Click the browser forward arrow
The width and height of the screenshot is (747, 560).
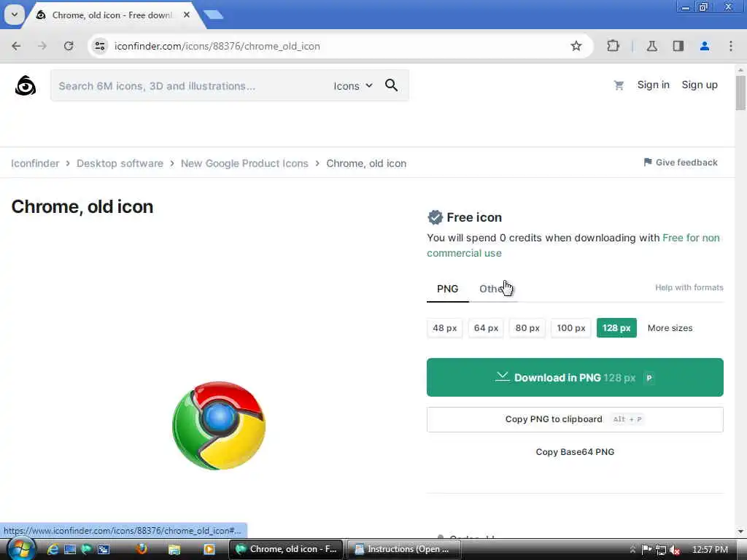tap(42, 46)
